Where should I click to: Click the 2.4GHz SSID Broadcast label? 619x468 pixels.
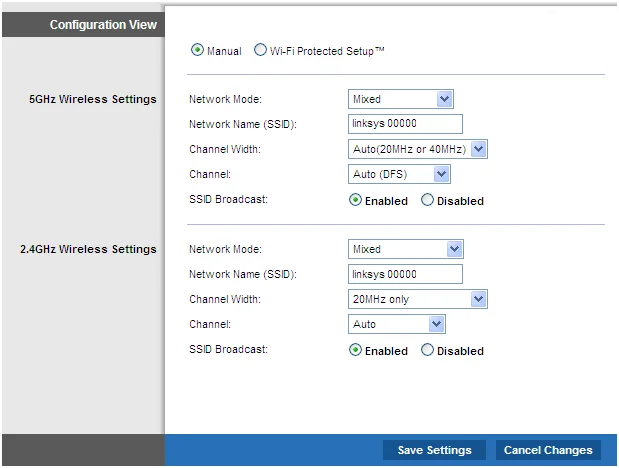point(228,349)
